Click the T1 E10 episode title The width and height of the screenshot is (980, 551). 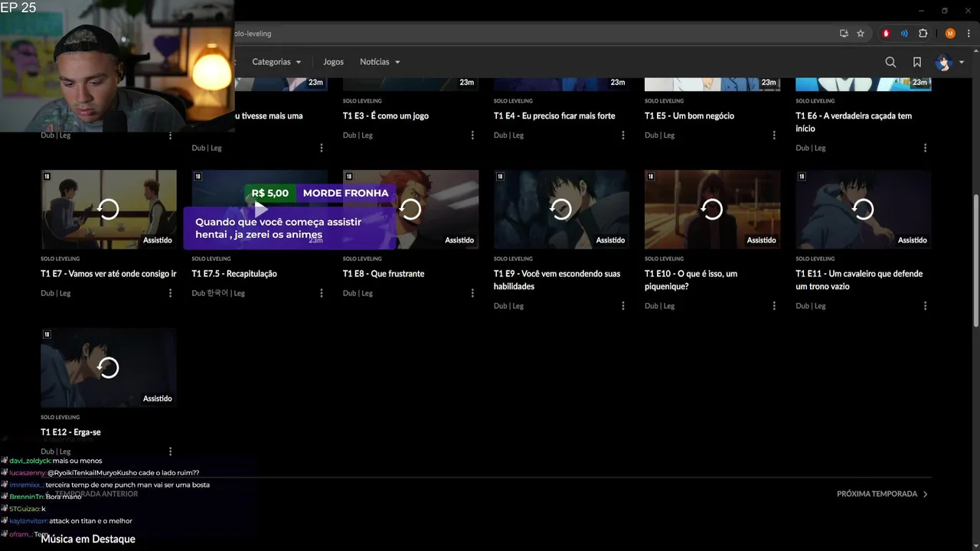tap(691, 280)
